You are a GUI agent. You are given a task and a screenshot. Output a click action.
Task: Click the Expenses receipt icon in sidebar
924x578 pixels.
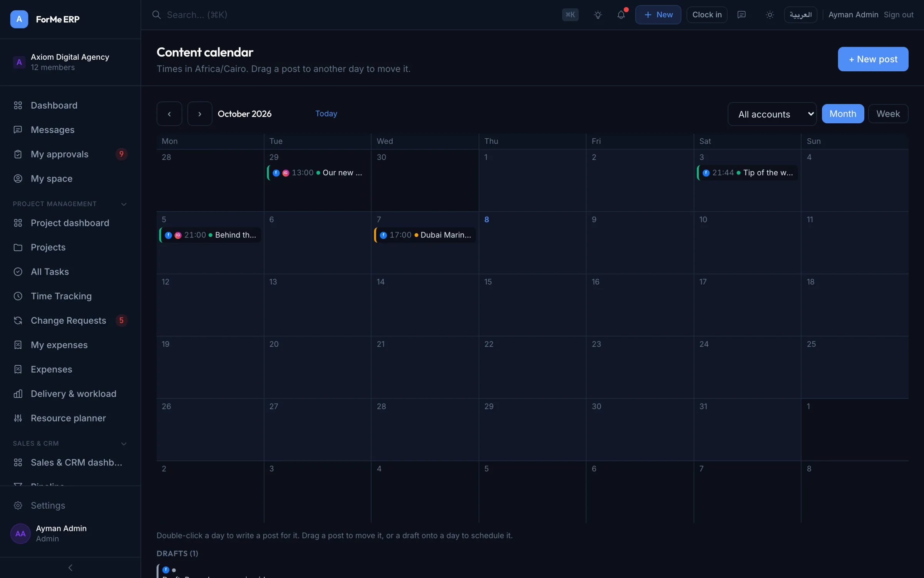click(18, 369)
